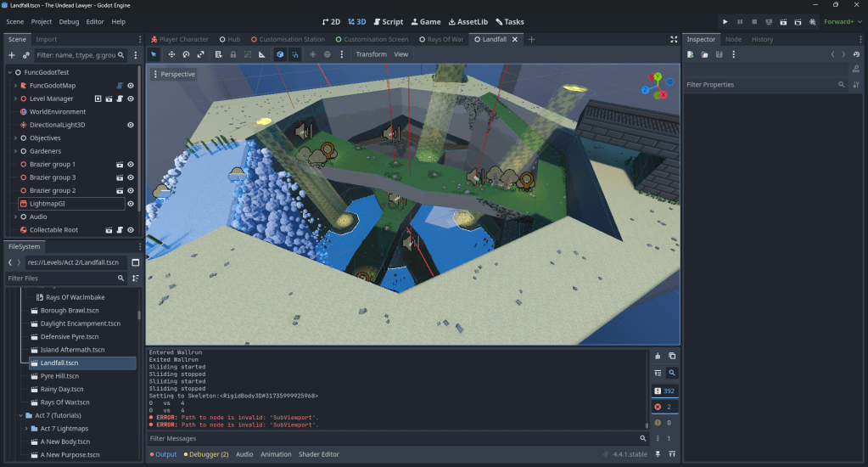Select the Rotate mode tool in viewport toolbar
Viewport: 868px width, 467px height.
[x=186, y=54]
